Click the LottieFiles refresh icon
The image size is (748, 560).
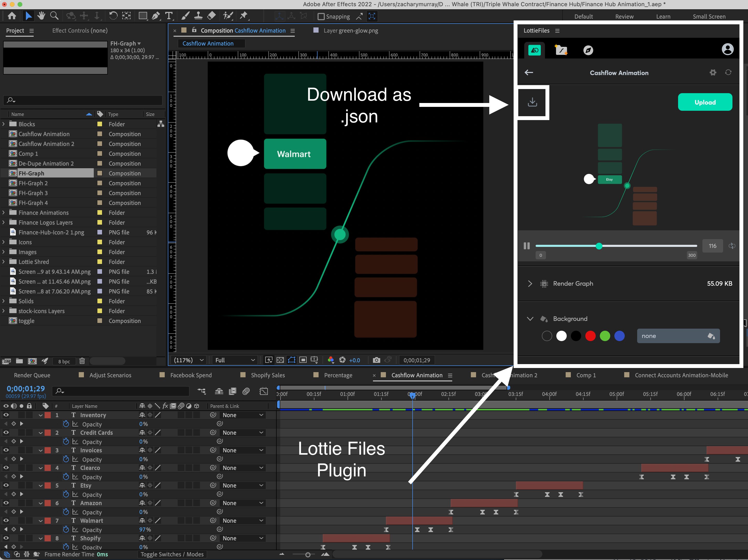[x=728, y=72]
